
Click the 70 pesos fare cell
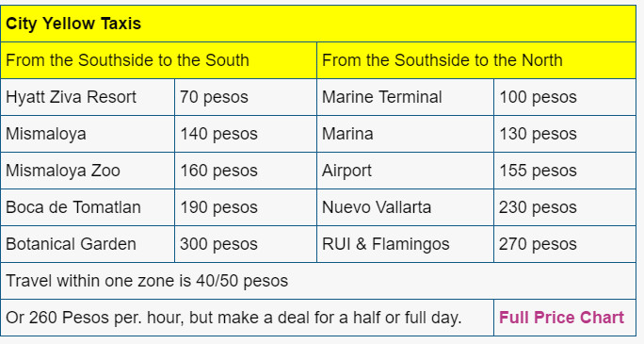tap(246, 97)
